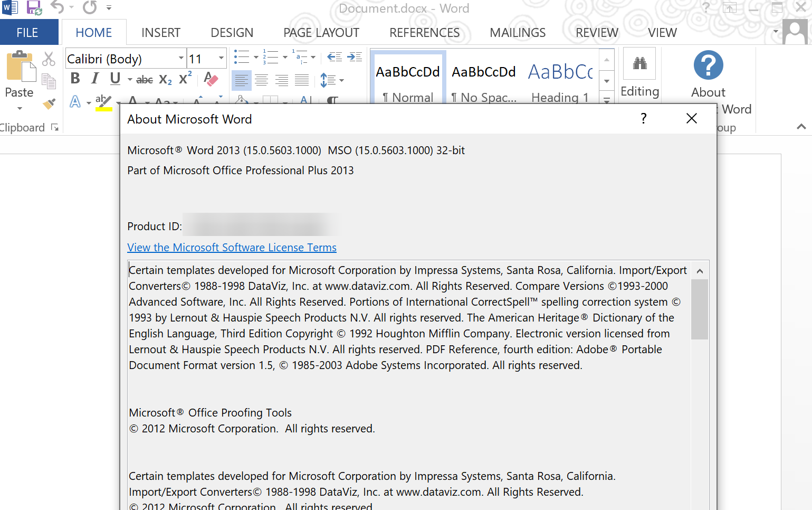Click the help question mark in About dialog
This screenshot has height=510, width=812.
coord(644,119)
